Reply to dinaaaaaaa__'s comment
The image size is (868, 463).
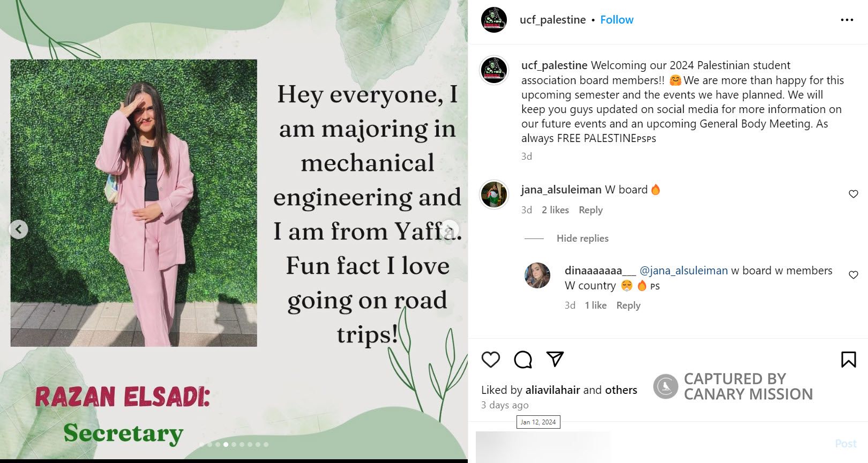(x=628, y=305)
